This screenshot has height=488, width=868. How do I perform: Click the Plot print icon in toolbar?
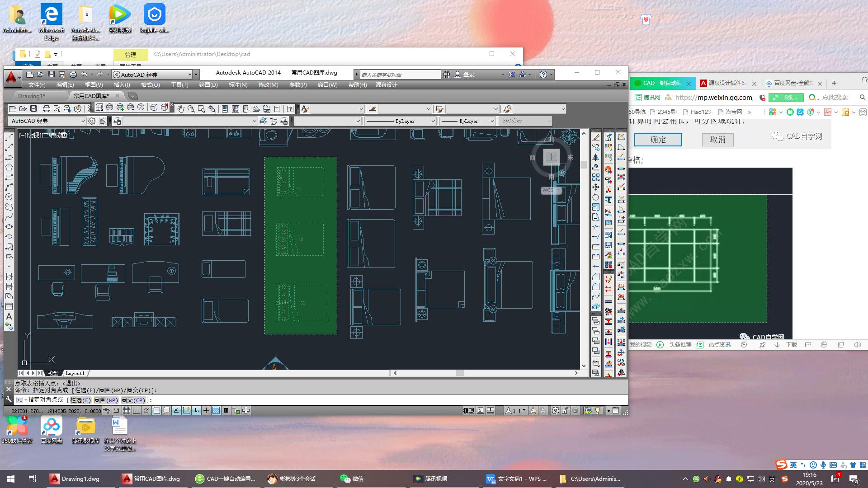coord(46,109)
